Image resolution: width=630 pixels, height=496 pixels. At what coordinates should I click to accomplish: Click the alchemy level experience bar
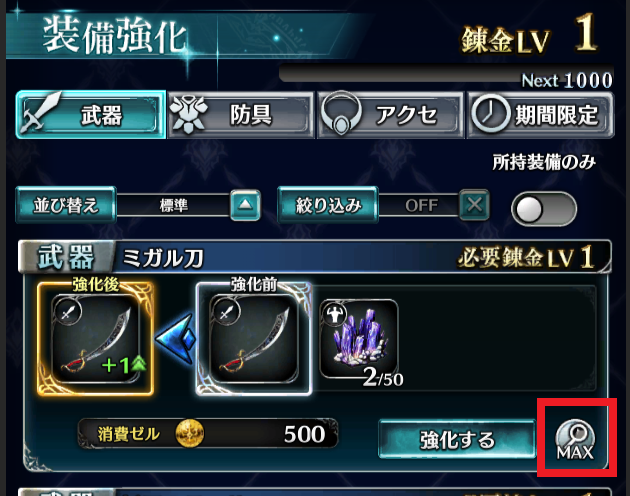pyautogui.click(x=446, y=74)
